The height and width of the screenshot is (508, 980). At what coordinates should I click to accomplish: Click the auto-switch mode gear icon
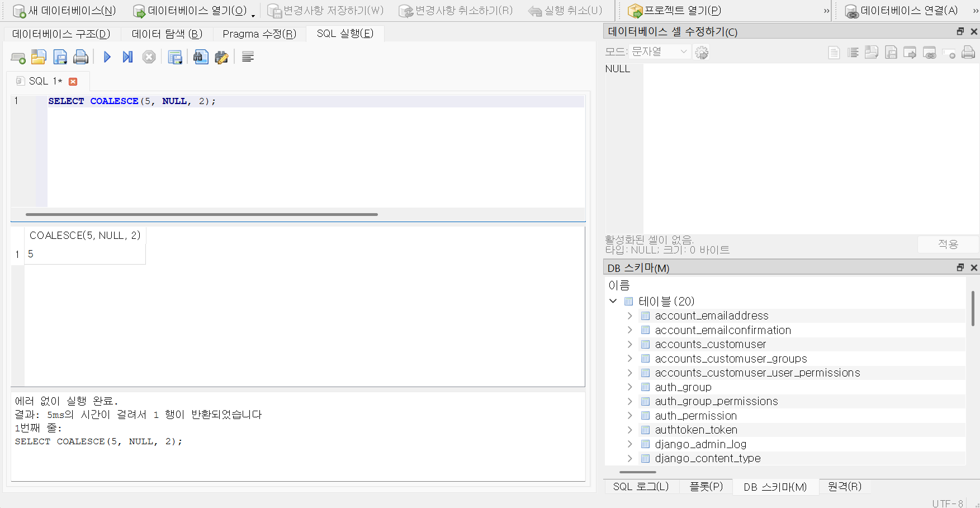(x=702, y=53)
